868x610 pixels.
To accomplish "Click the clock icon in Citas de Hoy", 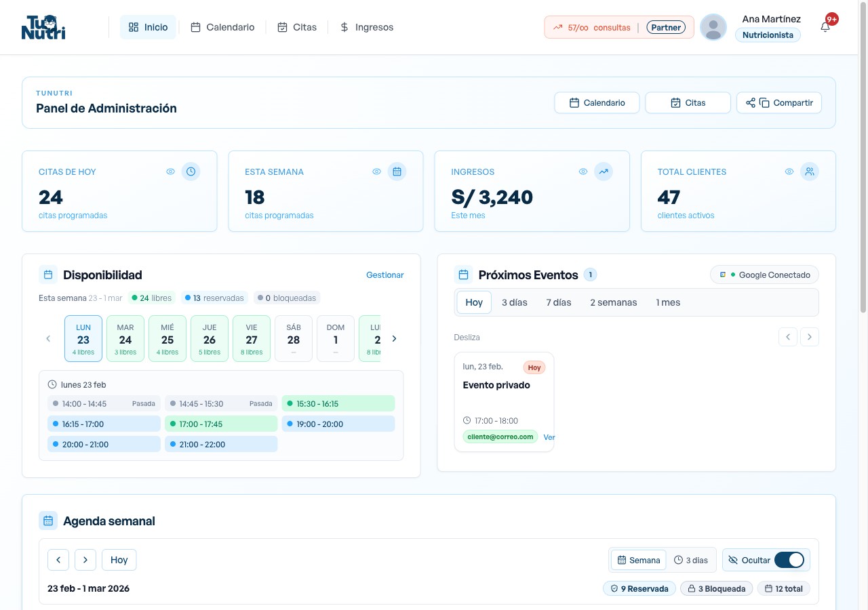I will click(191, 171).
